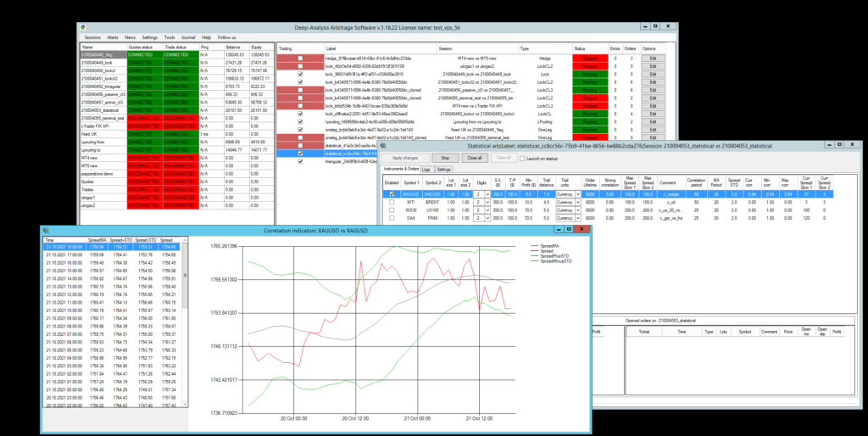Select row 21.10.2021 17:00:00 in correlation table
The height and width of the screenshot is (436, 868).
coord(114,254)
